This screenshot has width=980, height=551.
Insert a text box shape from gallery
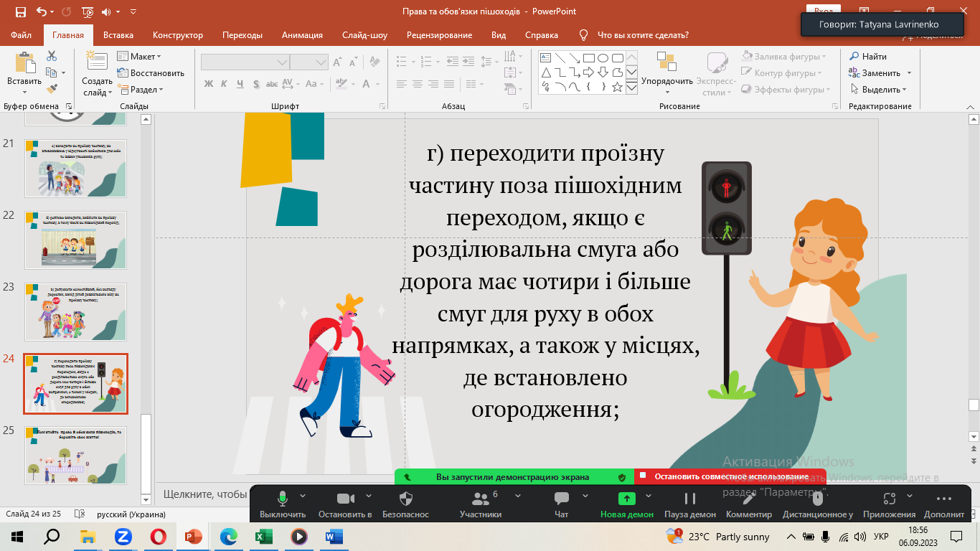coord(545,57)
